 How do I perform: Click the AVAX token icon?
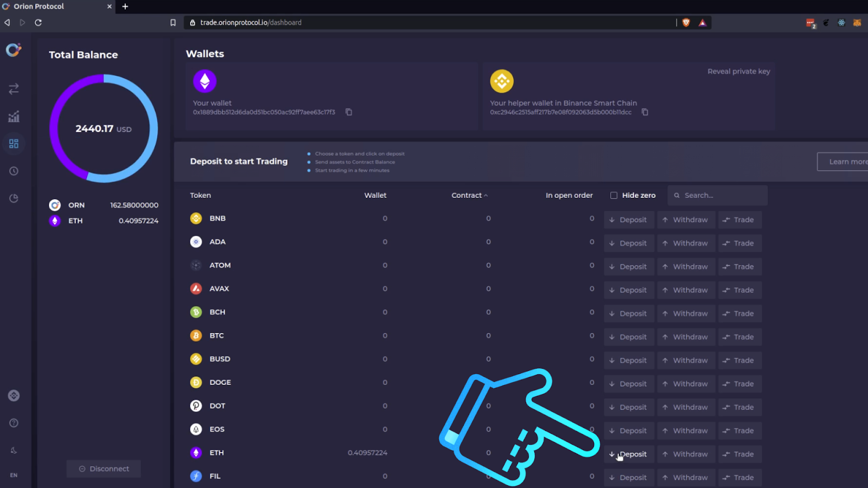[196, 288]
